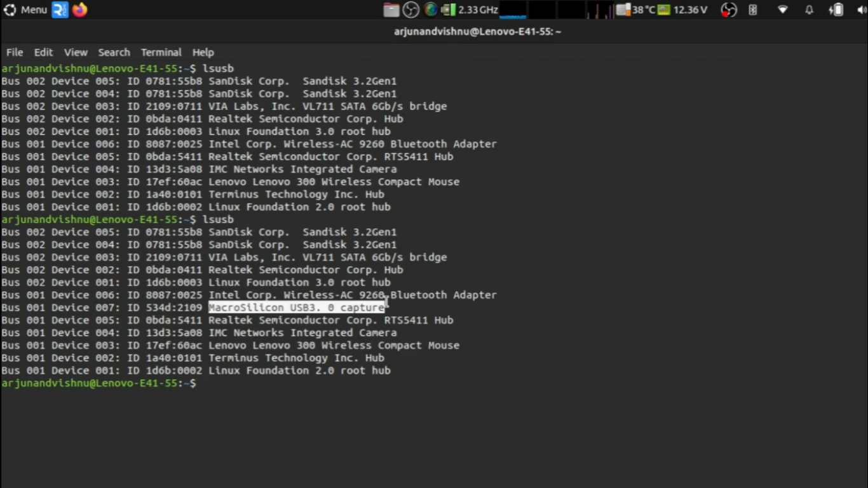Click the keyboard layout indicator icon
This screenshot has width=868, height=488.
pos(752,10)
